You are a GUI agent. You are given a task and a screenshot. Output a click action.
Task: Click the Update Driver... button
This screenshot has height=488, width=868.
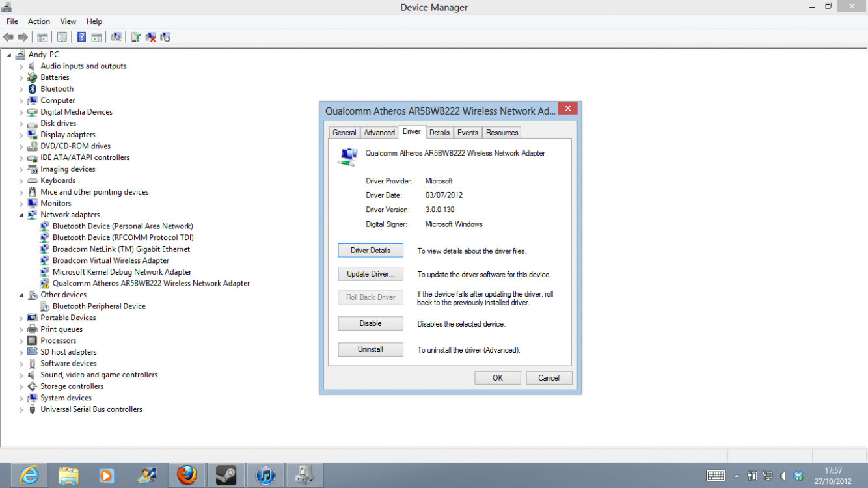(x=371, y=274)
